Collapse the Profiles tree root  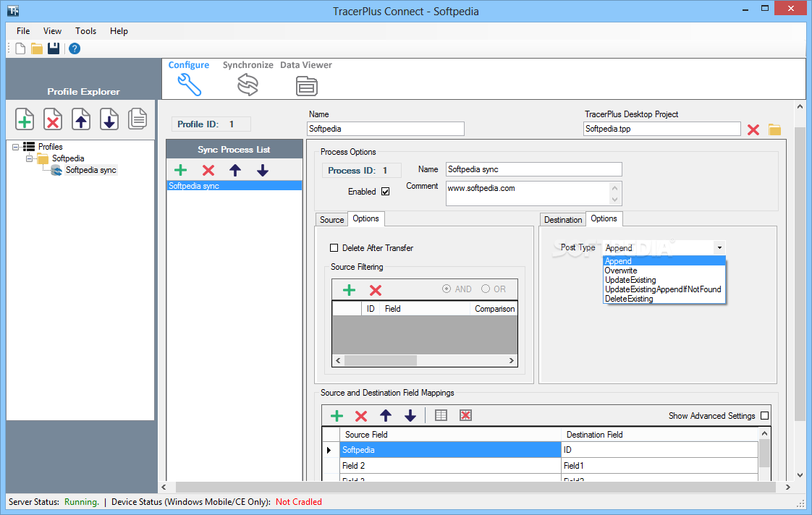pyautogui.click(x=15, y=147)
